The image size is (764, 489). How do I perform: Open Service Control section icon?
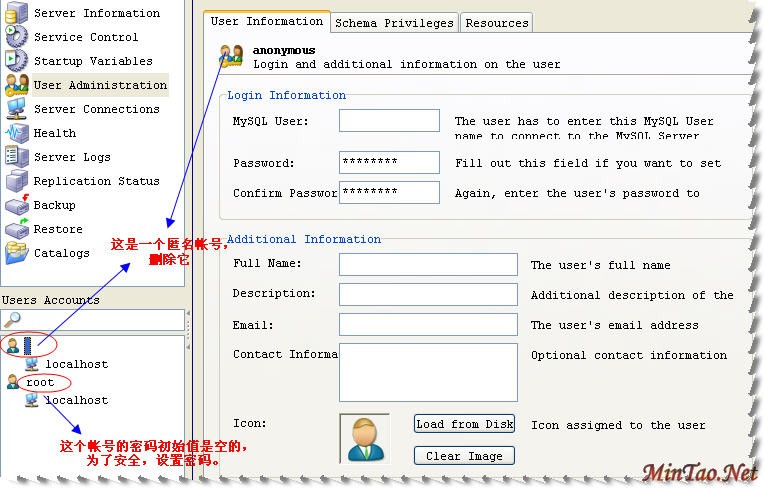click(x=17, y=37)
